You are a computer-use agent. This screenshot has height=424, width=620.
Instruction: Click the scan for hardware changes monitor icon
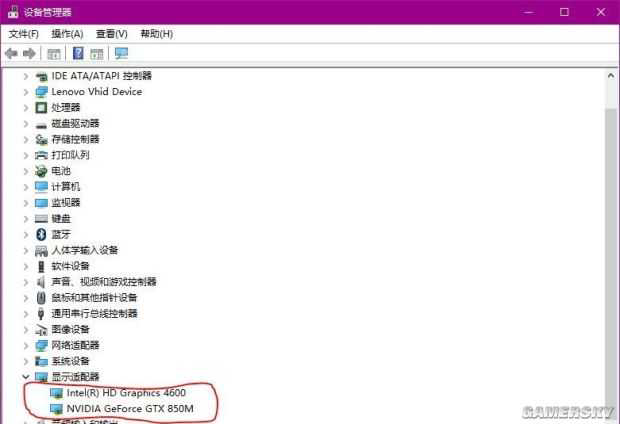pos(122,53)
